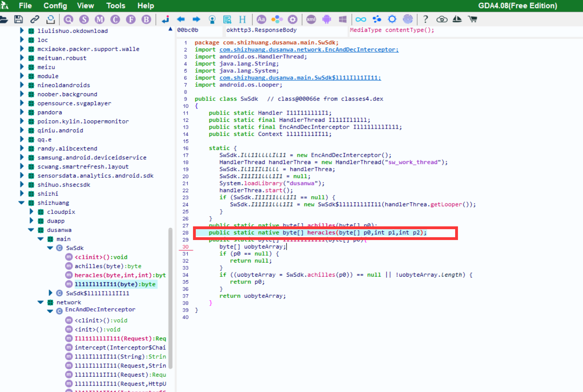The width and height of the screenshot is (583, 392).
Task: Click the purple B toolbar icon
Action: pos(147,19)
